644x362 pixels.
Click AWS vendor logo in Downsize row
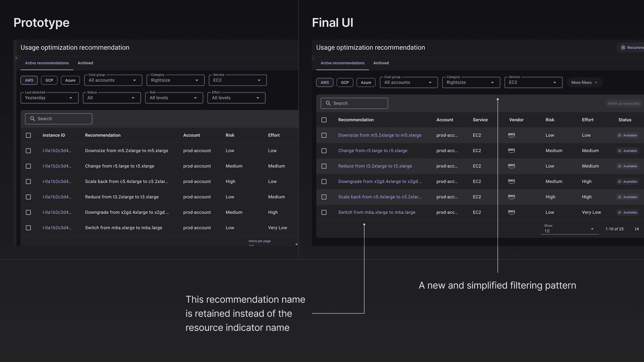coord(511,135)
